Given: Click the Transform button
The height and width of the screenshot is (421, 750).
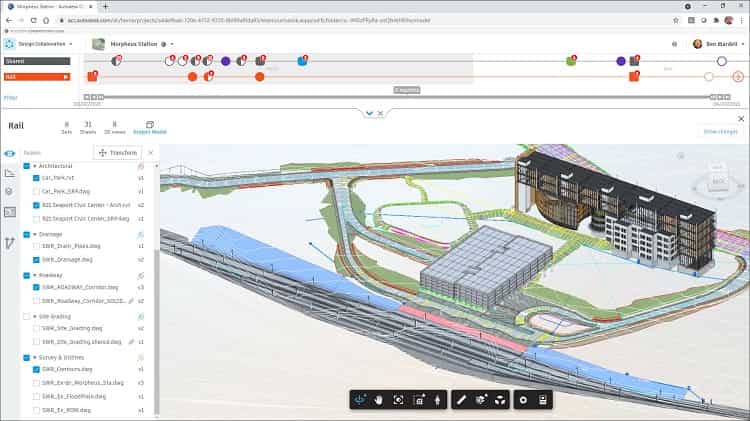Looking at the screenshot, I should click(x=116, y=152).
